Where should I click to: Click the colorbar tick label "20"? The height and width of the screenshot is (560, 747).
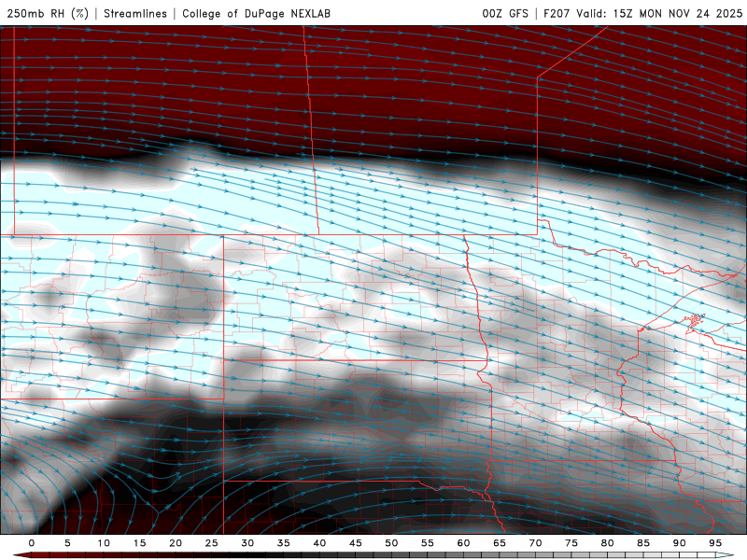(176, 543)
